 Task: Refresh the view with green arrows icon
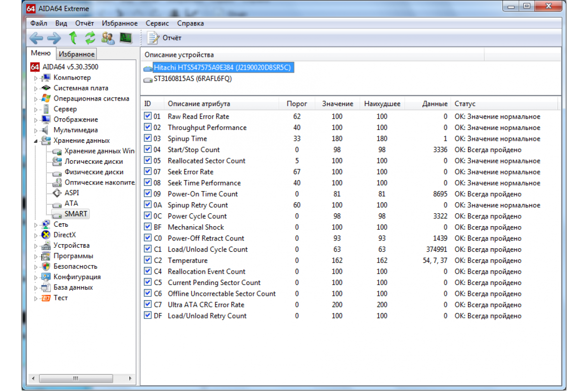[90, 38]
